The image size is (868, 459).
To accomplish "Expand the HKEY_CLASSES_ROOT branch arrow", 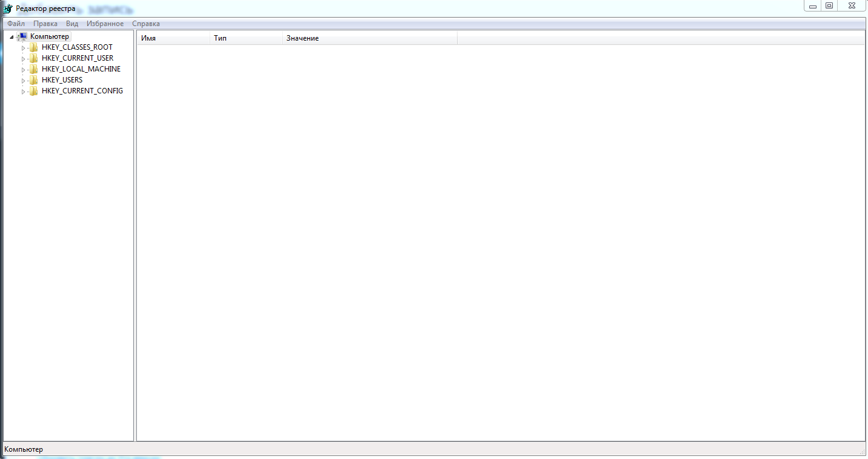I will [x=23, y=48].
